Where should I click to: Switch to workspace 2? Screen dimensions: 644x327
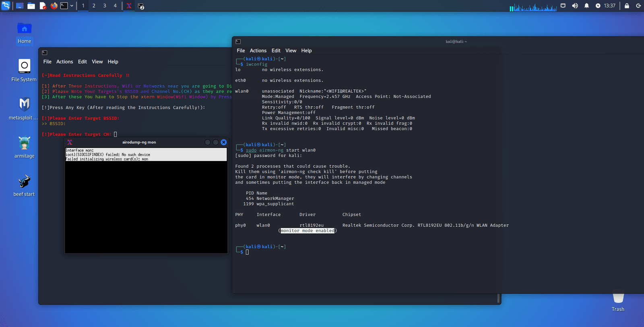[94, 6]
